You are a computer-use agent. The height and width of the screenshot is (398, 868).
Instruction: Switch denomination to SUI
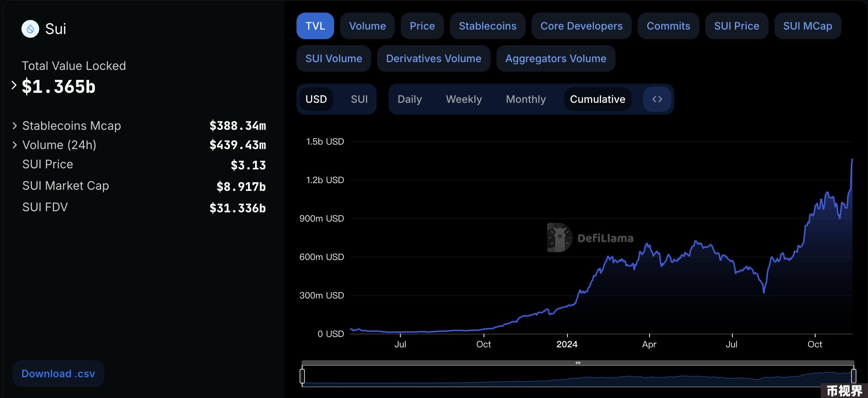tap(359, 99)
